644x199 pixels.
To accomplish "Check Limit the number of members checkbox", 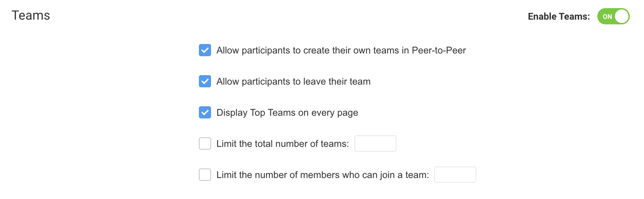I will 205,175.
